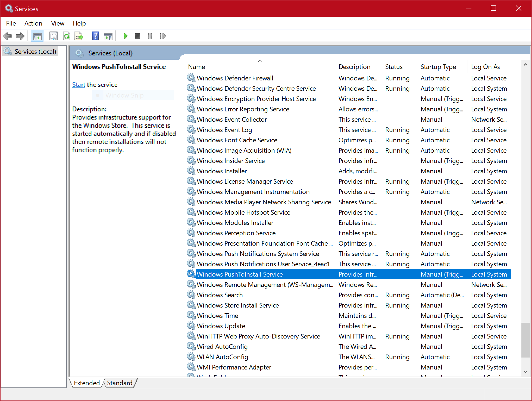
Task: Select Windows Insider Service row
Action: click(x=349, y=161)
